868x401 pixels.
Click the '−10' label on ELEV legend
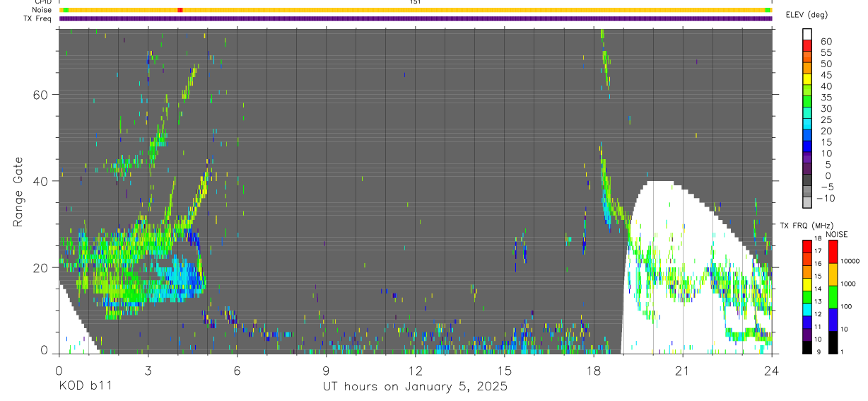click(x=826, y=198)
